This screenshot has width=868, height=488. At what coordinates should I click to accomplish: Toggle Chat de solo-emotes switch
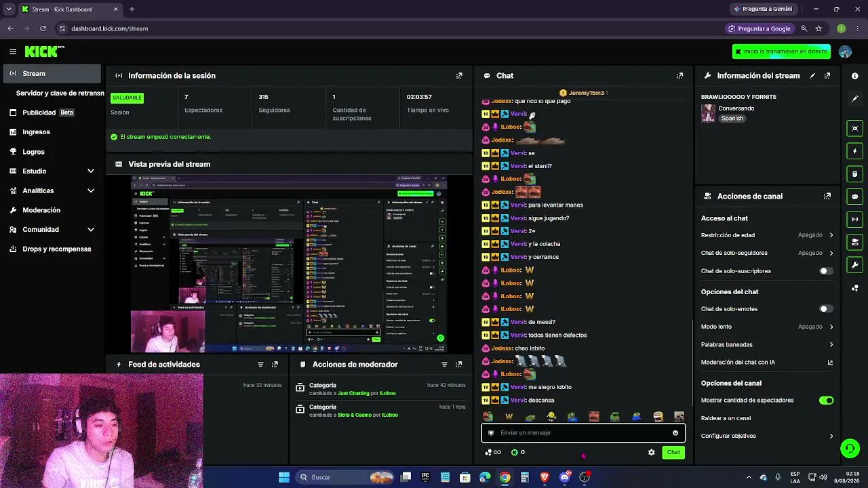click(826, 309)
